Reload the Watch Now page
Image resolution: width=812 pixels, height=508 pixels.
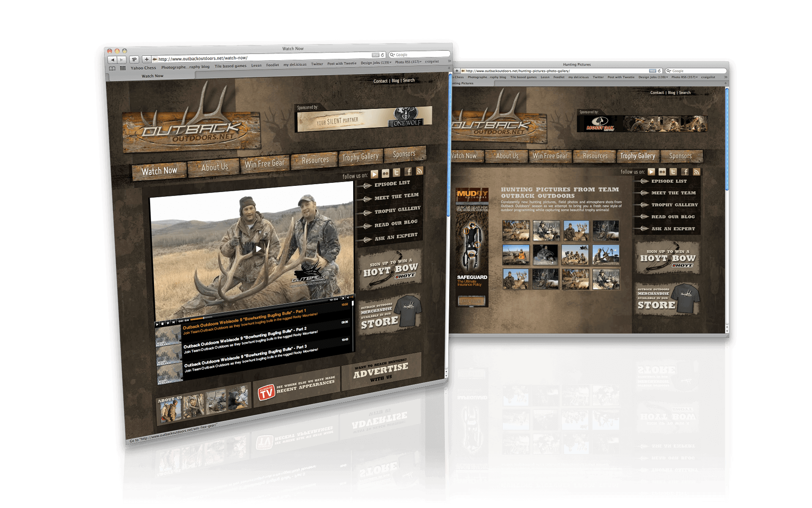pos(382,55)
